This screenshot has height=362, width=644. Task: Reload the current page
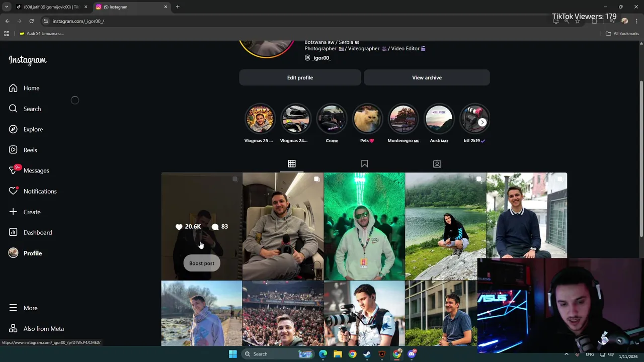(x=31, y=21)
